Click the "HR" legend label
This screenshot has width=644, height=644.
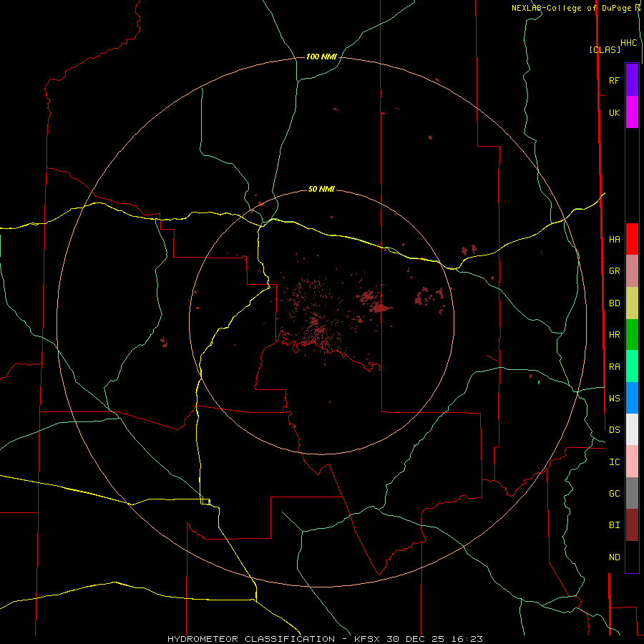tap(614, 335)
